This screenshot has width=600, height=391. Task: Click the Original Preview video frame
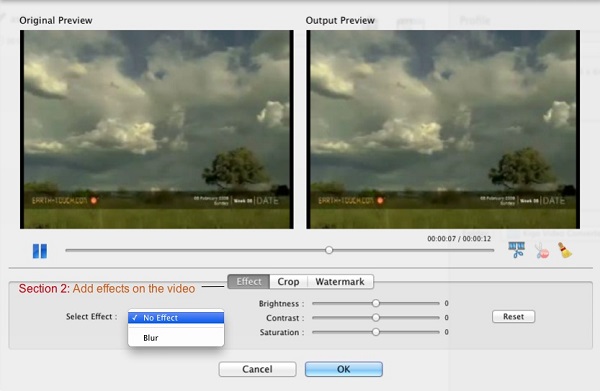157,130
